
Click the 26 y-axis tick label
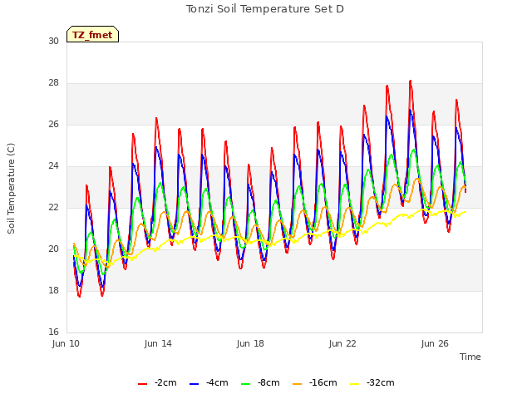click(53, 124)
